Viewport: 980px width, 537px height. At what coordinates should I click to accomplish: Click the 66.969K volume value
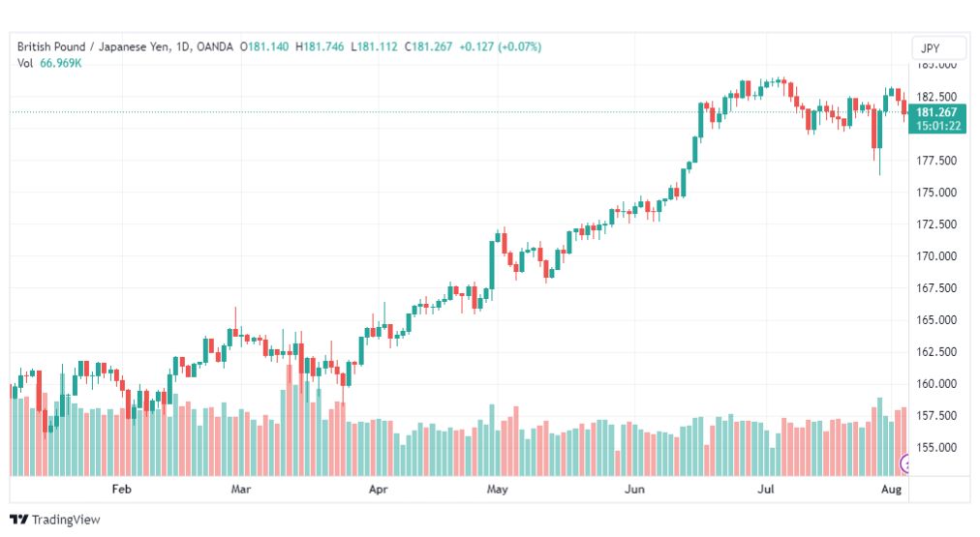pyautogui.click(x=61, y=63)
